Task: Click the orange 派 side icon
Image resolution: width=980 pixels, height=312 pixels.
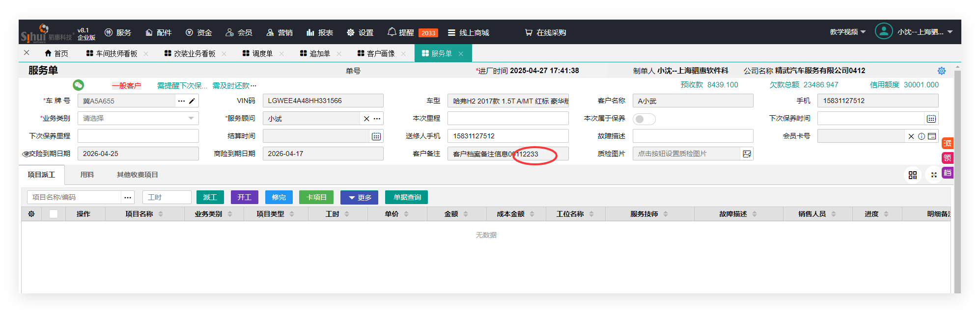Action: tap(947, 143)
